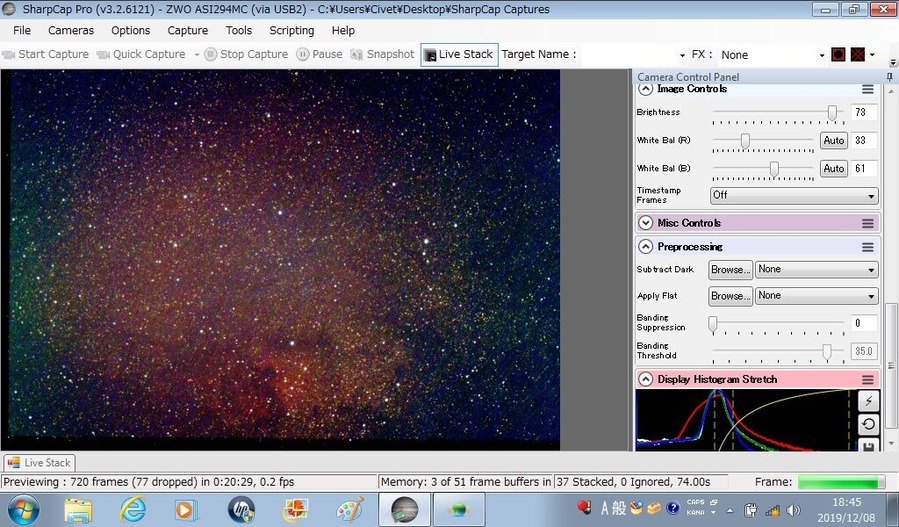Viewport: 899px width, 527px height.
Task: Click the Snapshot camera icon
Action: pos(357,54)
